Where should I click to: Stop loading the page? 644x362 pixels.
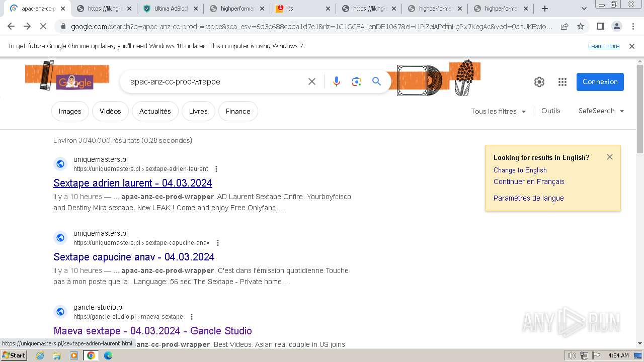(43, 27)
